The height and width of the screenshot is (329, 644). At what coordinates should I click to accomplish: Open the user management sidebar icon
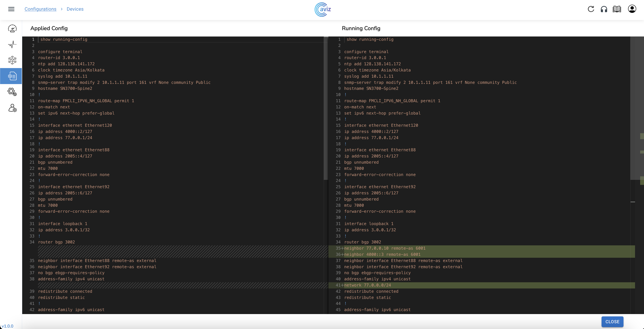click(12, 108)
